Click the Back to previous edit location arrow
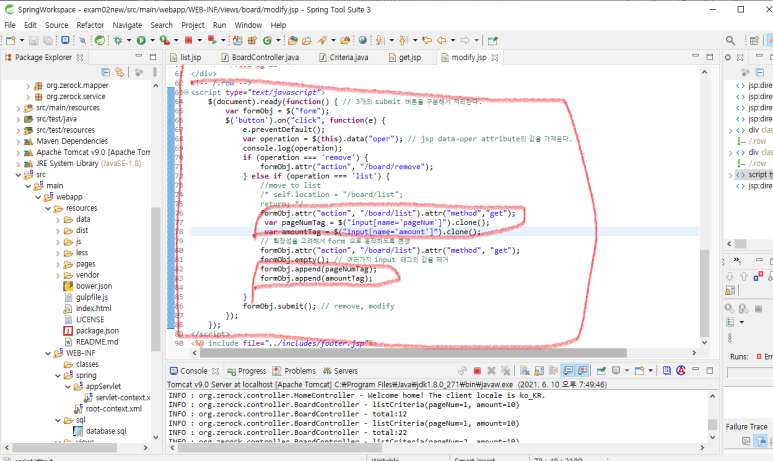 (427, 40)
